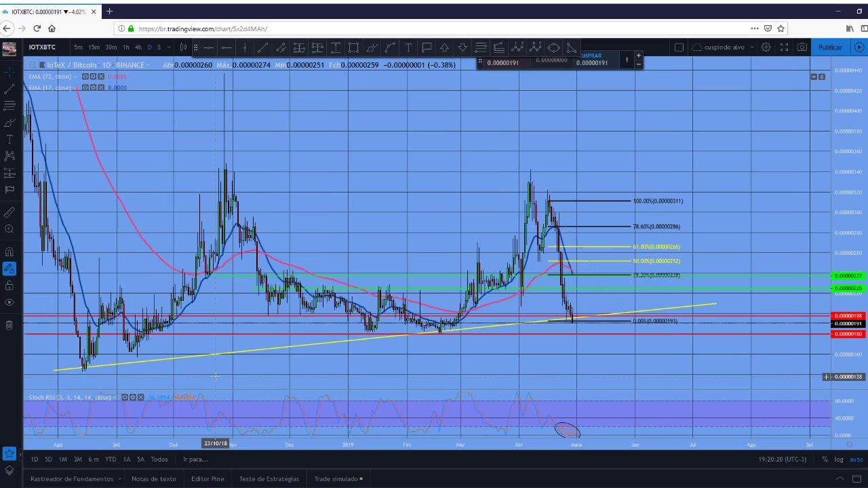Hide EMA 72 indicator with eye icon
Viewport: 868px width, 488px height.
click(x=85, y=77)
